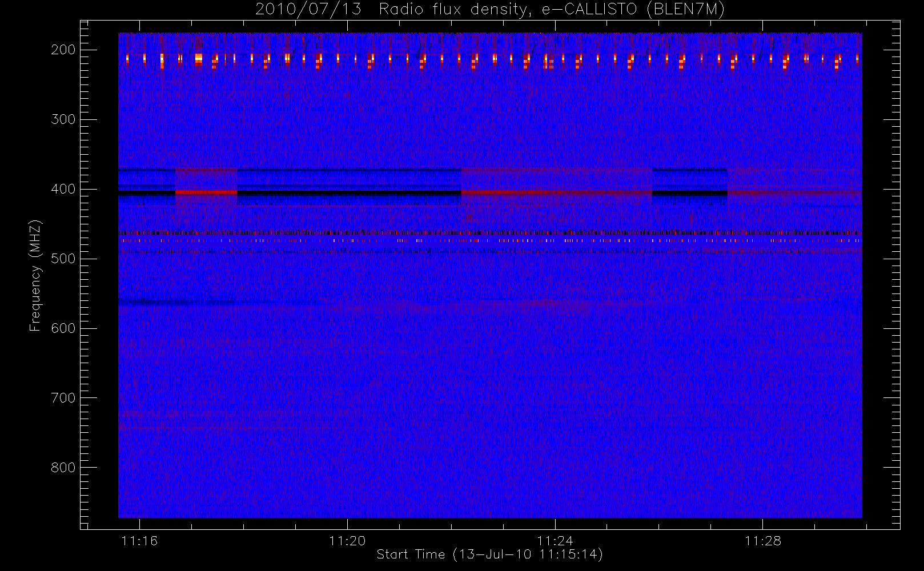Select the 600 frequency tick label

(x=63, y=328)
